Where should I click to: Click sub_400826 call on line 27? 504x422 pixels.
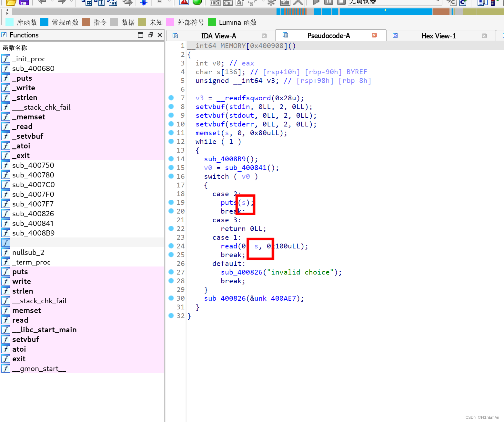[x=242, y=272]
